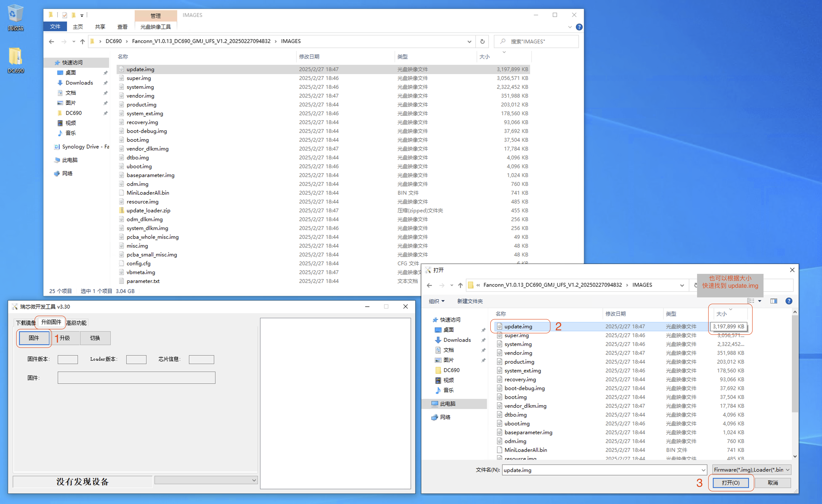Open the view options dropdown in dialog
The image size is (822, 504).
pyautogui.click(x=760, y=301)
